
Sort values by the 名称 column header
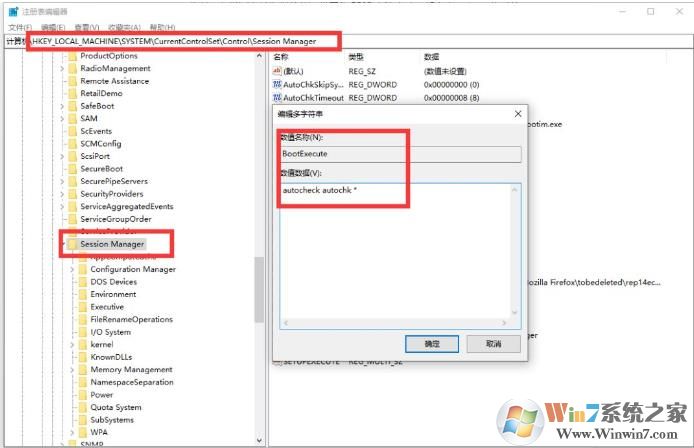pos(281,57)
